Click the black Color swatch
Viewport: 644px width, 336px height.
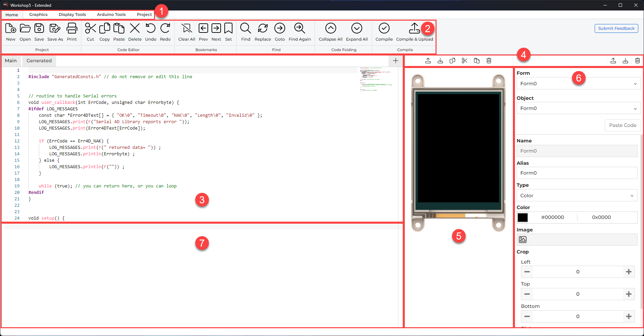tap(523, 218)
